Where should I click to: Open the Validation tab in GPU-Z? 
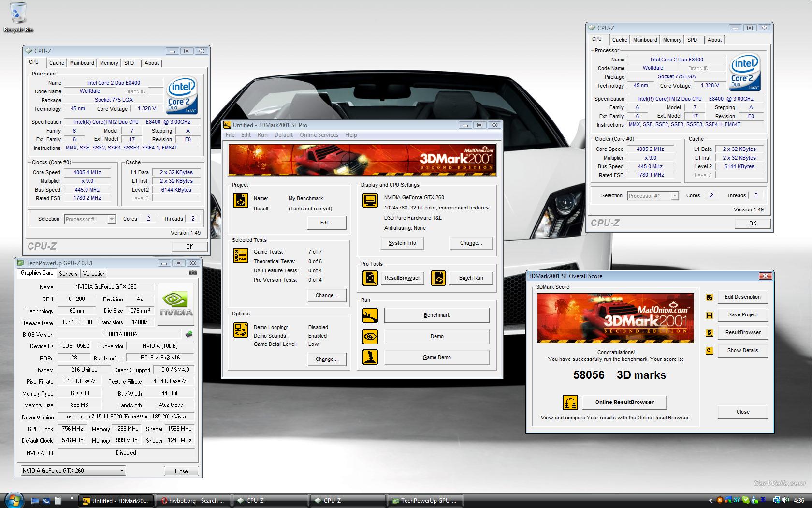94,274
